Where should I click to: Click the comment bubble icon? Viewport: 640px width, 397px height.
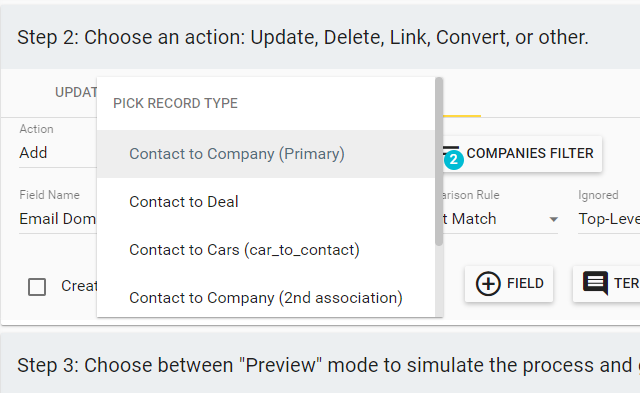[596, 283]
